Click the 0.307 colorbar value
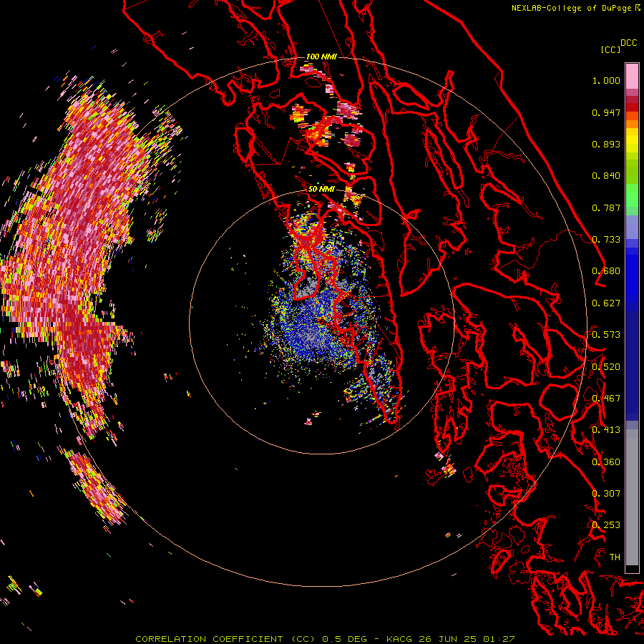Image resolution: width=644 pixels, height=644 pixels. 606,494
